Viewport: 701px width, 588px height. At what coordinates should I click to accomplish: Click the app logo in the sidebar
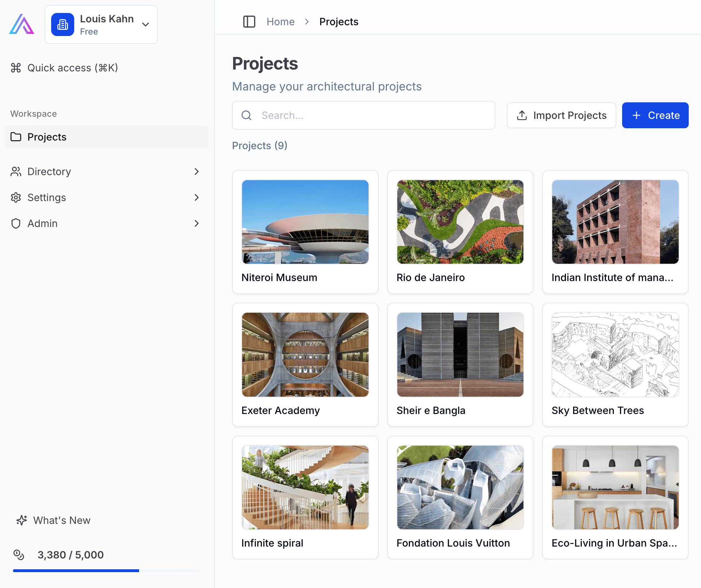[22, 24]
